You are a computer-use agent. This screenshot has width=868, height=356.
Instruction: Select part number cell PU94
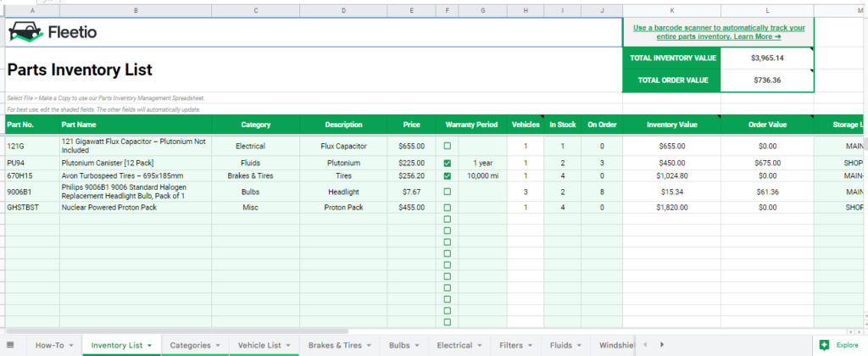32,164
